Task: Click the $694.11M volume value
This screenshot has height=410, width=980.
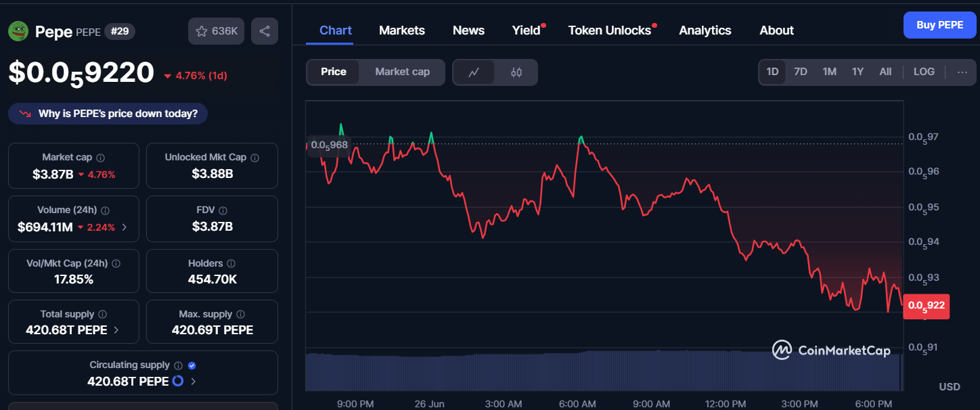Action: [x=45, y=227]
